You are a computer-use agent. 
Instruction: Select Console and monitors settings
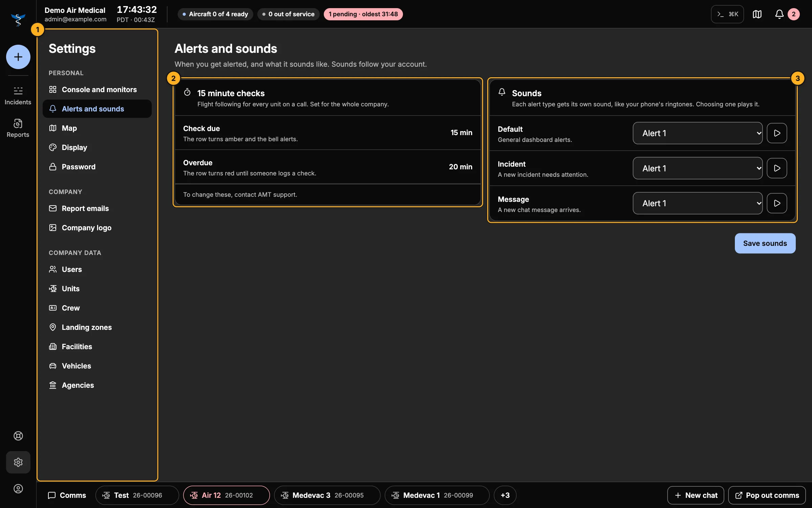pos(97,89)
